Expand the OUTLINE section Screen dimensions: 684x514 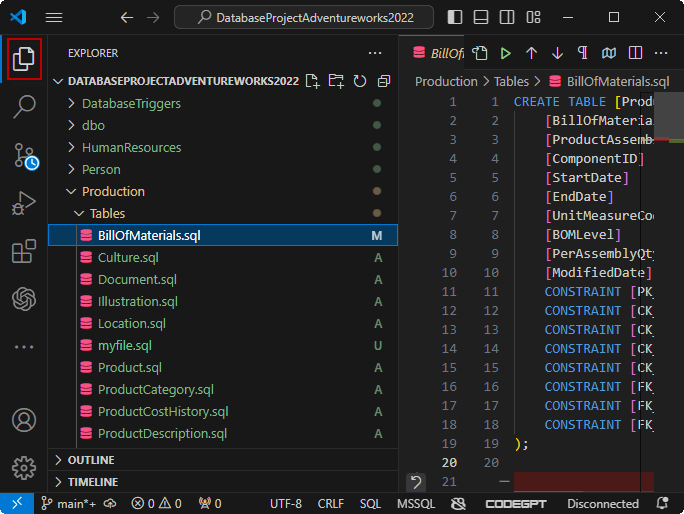tap(90, 460)
